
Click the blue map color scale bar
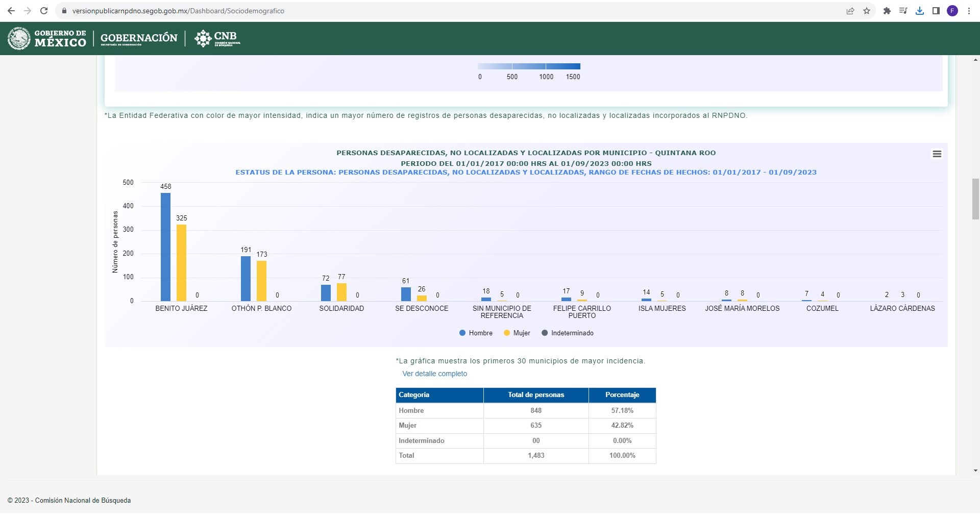pos(529,66)
